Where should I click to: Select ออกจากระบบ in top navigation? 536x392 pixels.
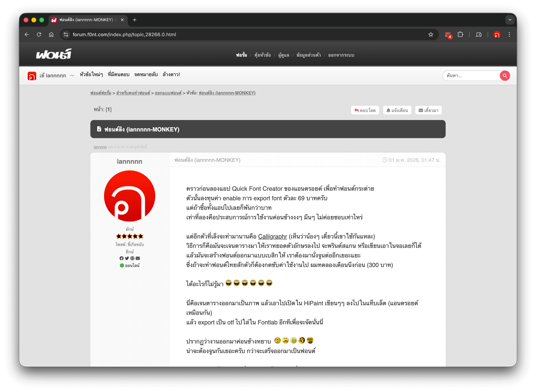[341, 55]
